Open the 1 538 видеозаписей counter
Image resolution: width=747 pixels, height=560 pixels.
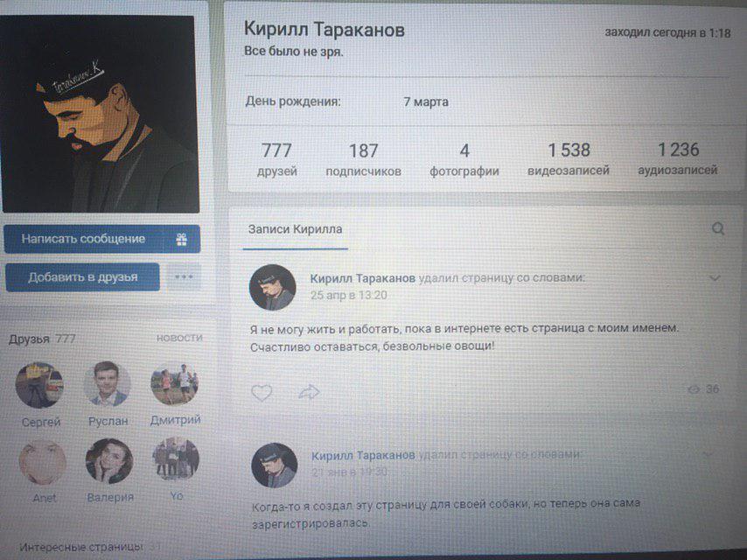point(569,159)
